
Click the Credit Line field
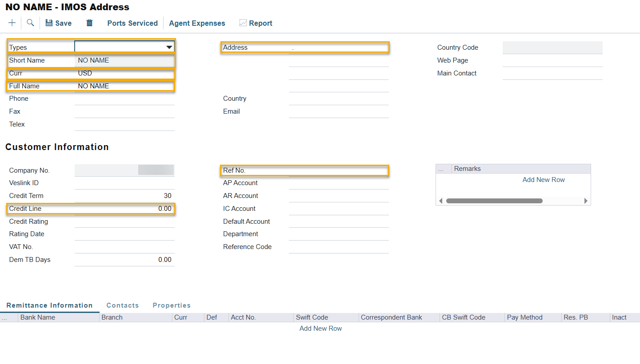tap(124, 209)
